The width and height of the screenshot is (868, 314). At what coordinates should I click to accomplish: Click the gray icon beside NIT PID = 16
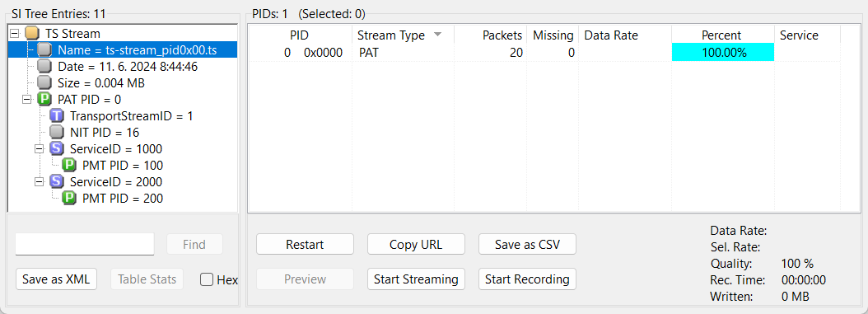point(57,133)
